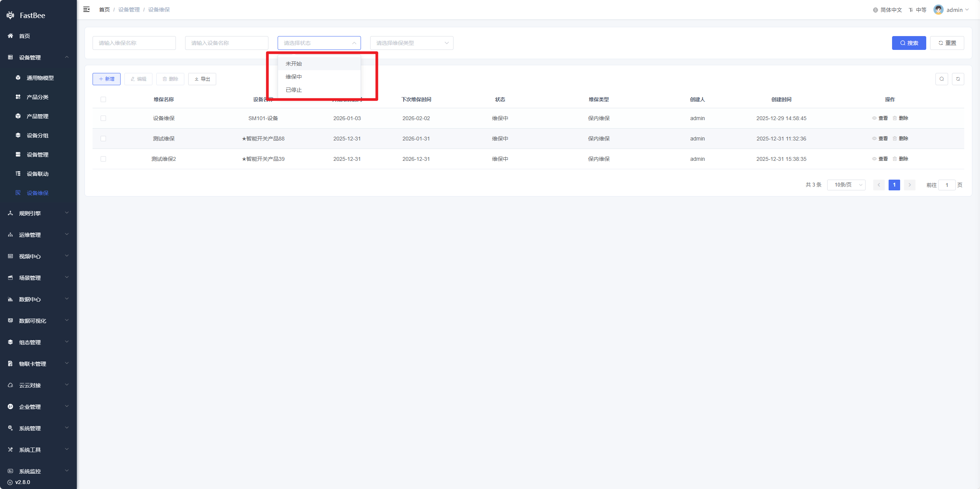Open 设备联动 in the sidebar

pos(37,174)
